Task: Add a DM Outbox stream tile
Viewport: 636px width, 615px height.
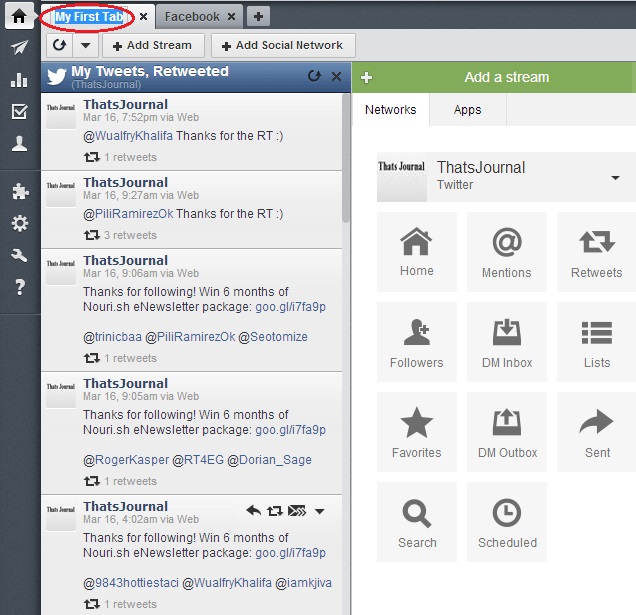Action: pos(507,432)
